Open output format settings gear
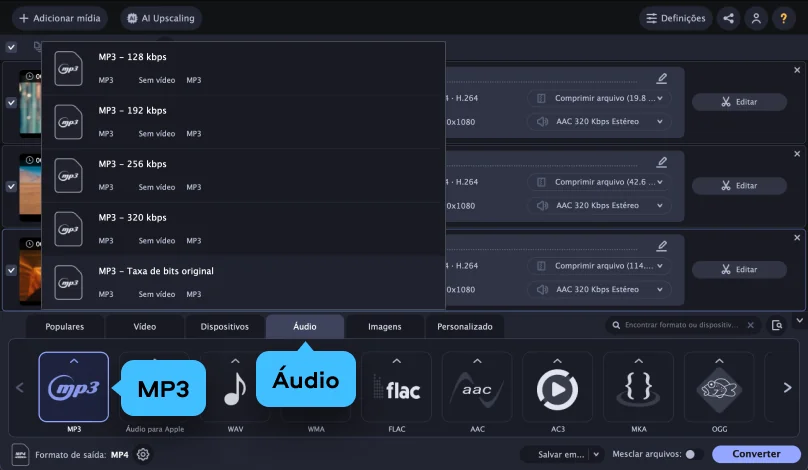Screen dimensions: 808x470 143,455
